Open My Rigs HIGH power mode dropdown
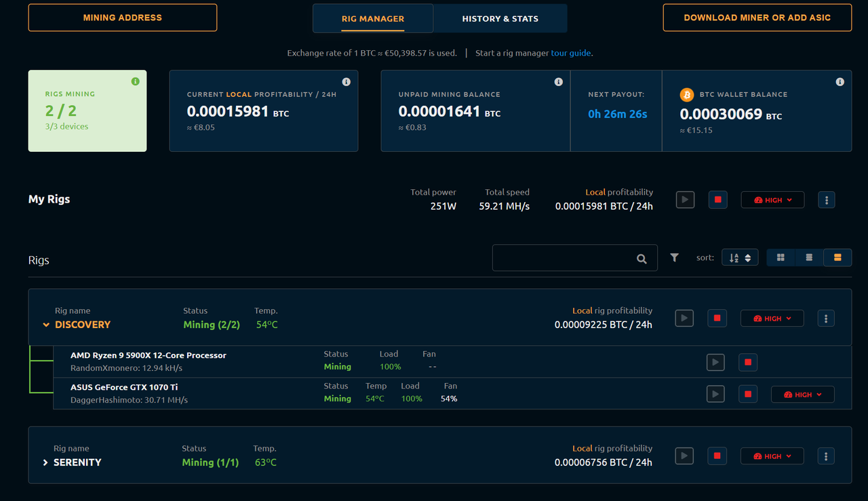 coord(772,200)
